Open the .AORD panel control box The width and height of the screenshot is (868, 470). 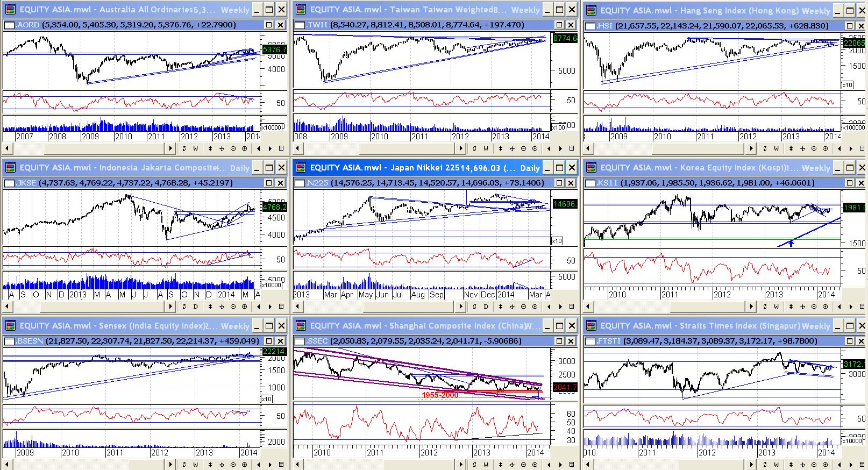(x=9, y=25)
